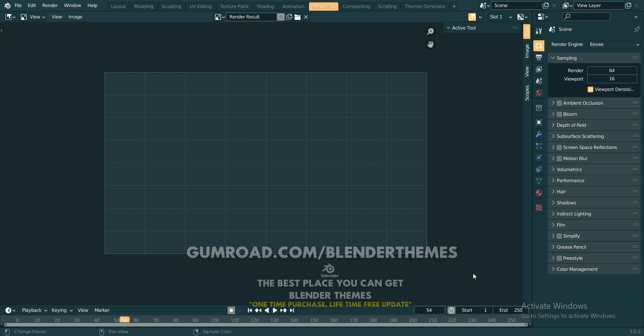The height and width of the screenshot is (336, 644).
Task: Expand the Volumetrics panel
Action: pyautogui.click(x=594, y=170)
